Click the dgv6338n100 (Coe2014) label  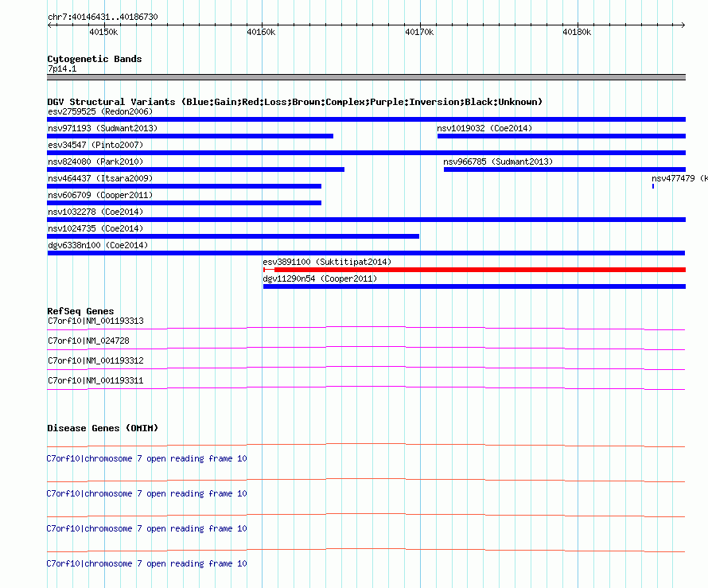(98, 245)
